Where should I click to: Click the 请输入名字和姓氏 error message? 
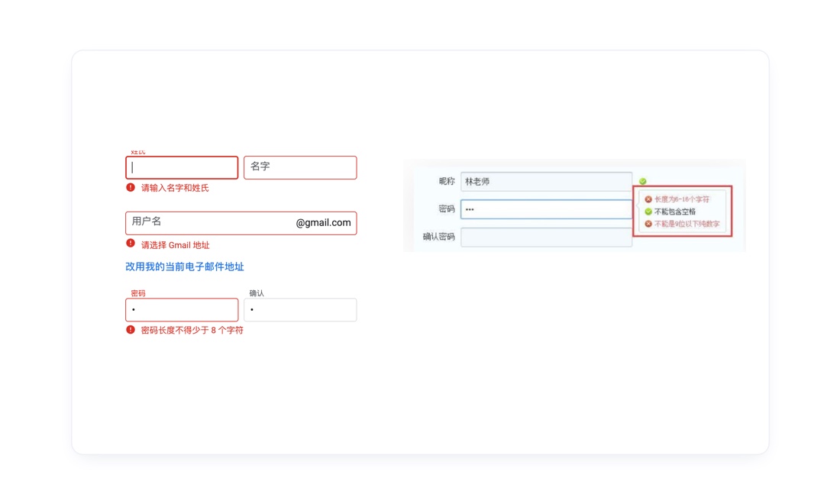coord(175,188)
